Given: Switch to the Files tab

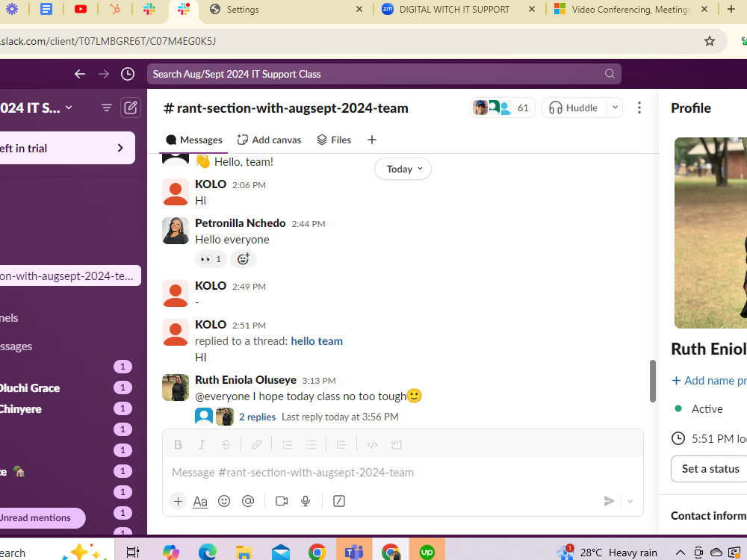Looking at the screenshot, I should pyautogui.click(x=334, y=140).
